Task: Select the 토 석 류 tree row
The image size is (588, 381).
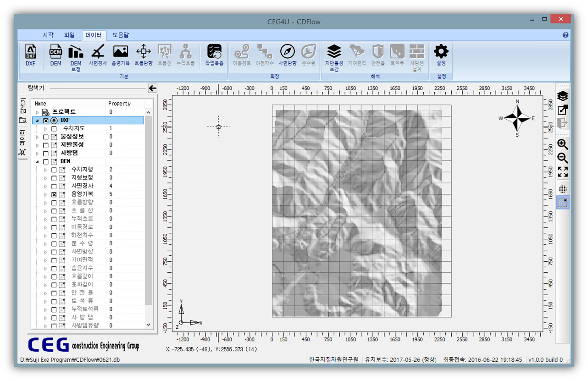Action: point(87,301)
